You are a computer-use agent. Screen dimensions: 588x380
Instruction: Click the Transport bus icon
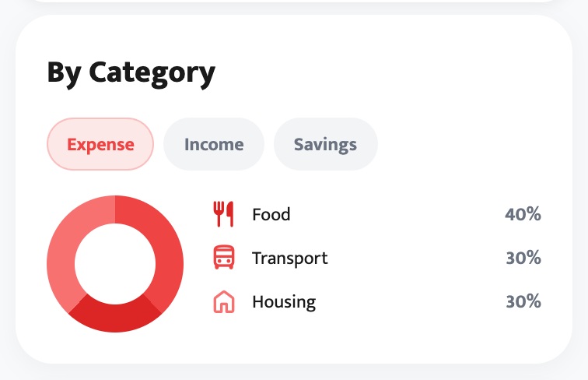tap(224, 258)
